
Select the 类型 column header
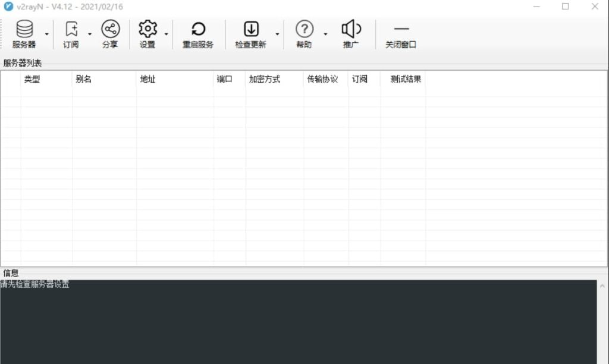[33, 79]
